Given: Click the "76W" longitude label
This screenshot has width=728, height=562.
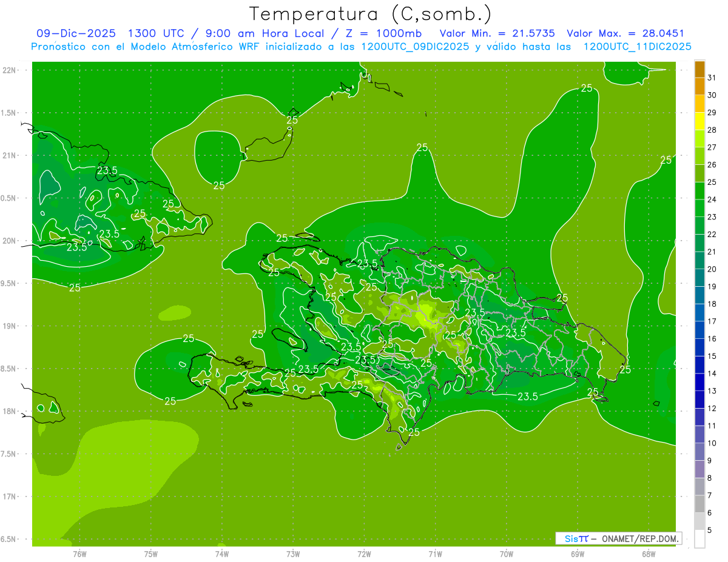Looking at the screenshot, I should click(x=79, y=554).
